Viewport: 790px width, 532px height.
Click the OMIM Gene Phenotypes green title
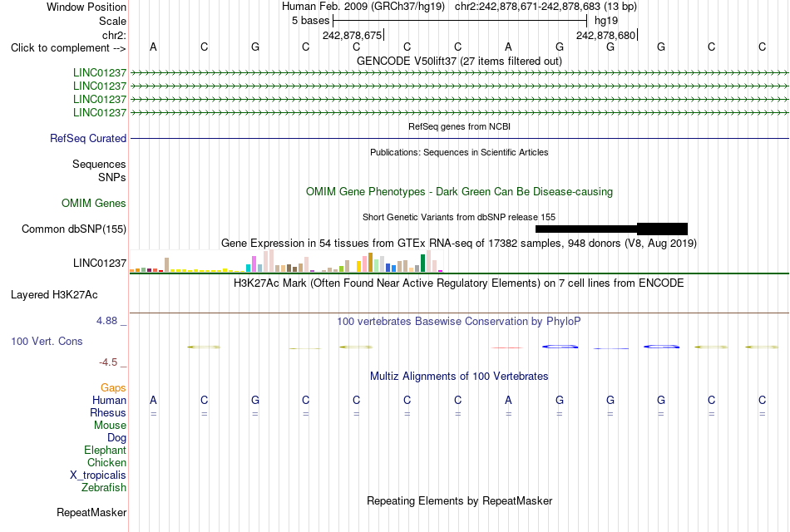459,191
